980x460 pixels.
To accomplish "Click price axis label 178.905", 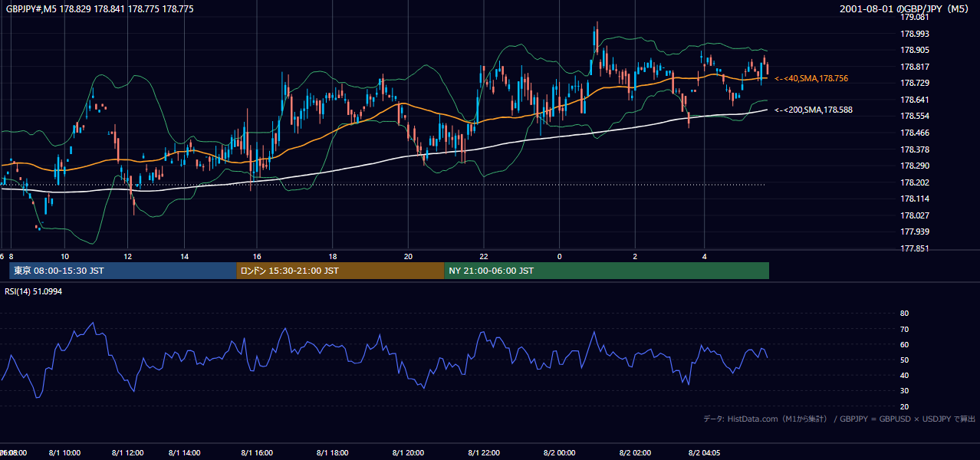I will click(x=914, y=50).
